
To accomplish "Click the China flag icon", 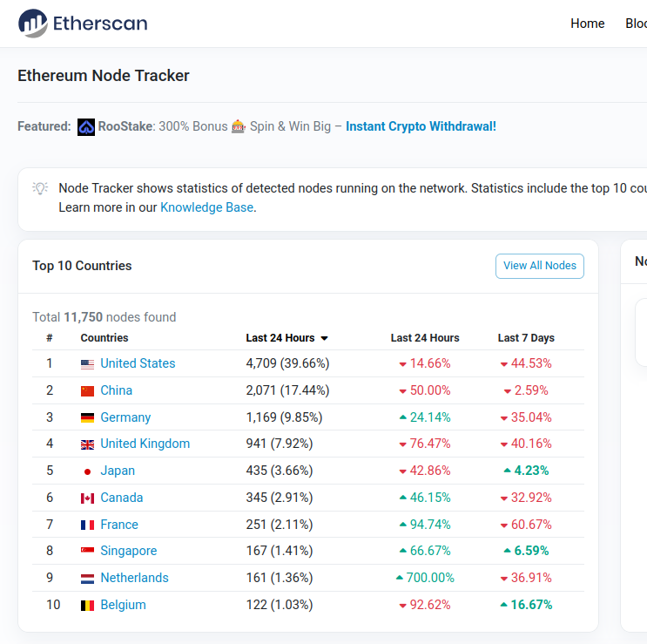I will (x=87, y=391).
